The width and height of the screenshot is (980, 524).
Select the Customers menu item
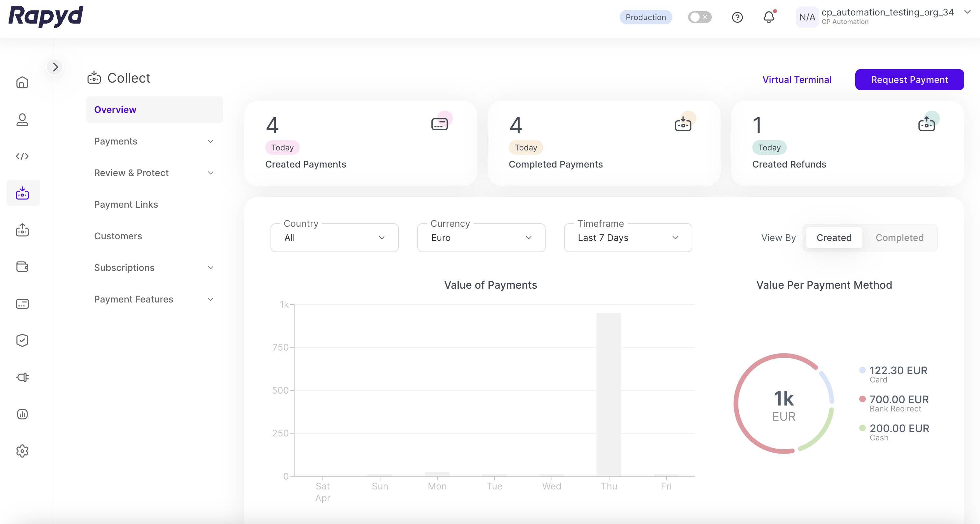118,236
